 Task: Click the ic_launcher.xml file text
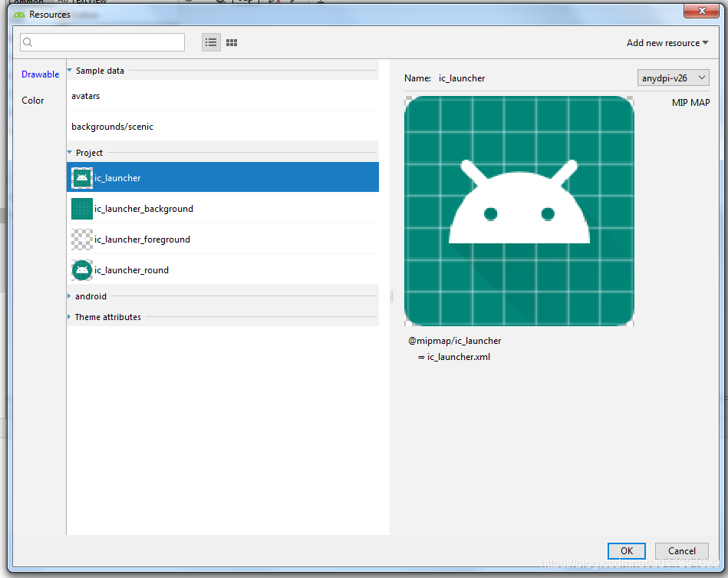point(458,357)
